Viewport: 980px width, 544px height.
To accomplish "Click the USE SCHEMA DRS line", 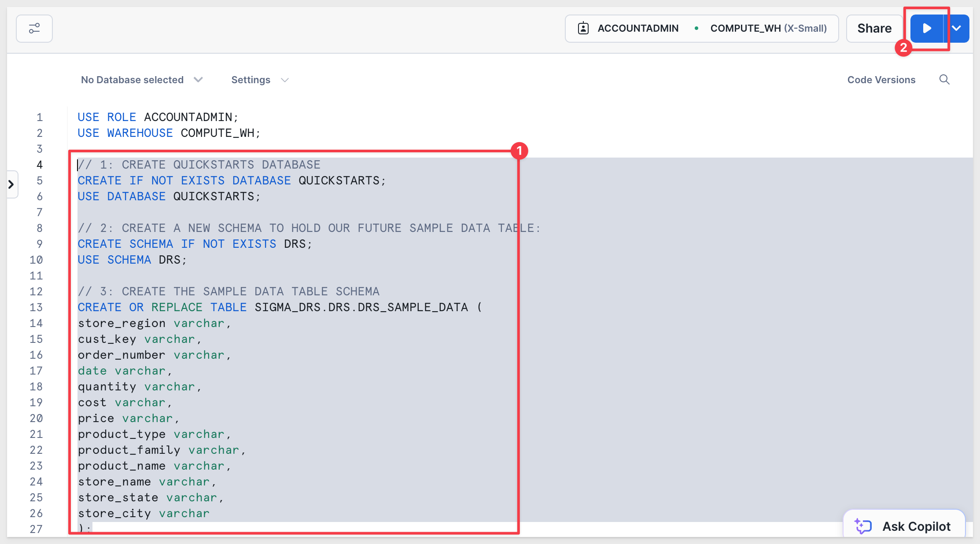I will [x=132, y=260].
